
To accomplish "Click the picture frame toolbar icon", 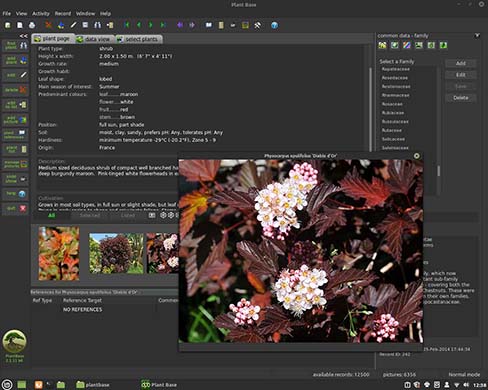I will pos(245,25).
